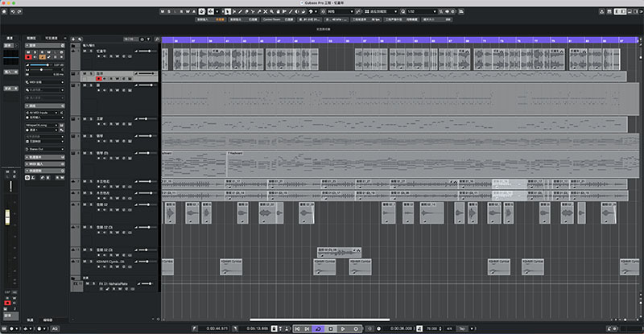This screenshot has height=334, width=644.
Task: Start playback with the Play button
Action: (x=343, y=328)
